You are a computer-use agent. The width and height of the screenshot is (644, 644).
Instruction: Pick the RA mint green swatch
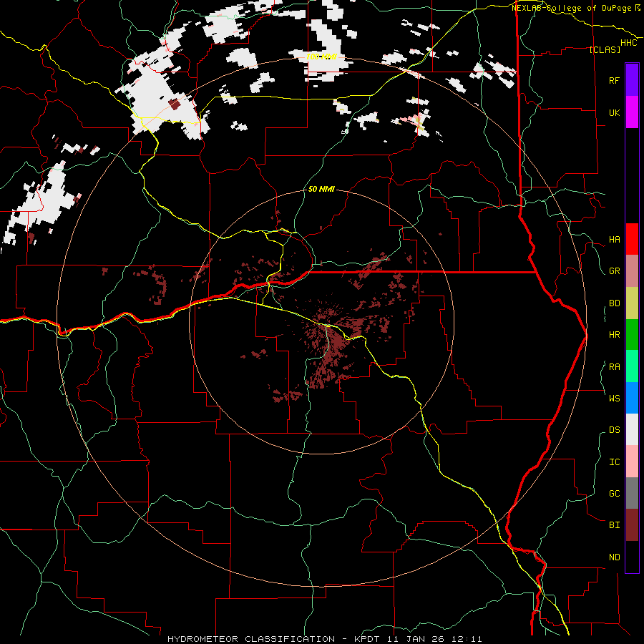(x=632, y=366)
